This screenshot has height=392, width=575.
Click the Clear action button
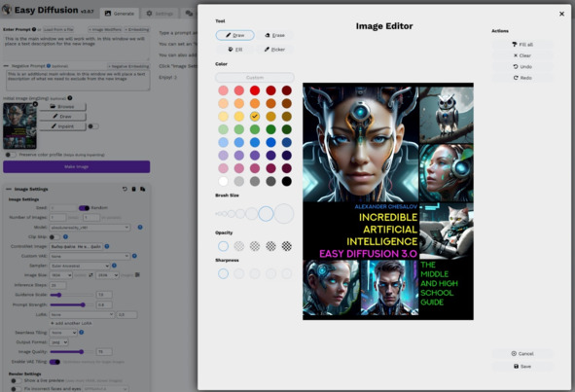522,55
